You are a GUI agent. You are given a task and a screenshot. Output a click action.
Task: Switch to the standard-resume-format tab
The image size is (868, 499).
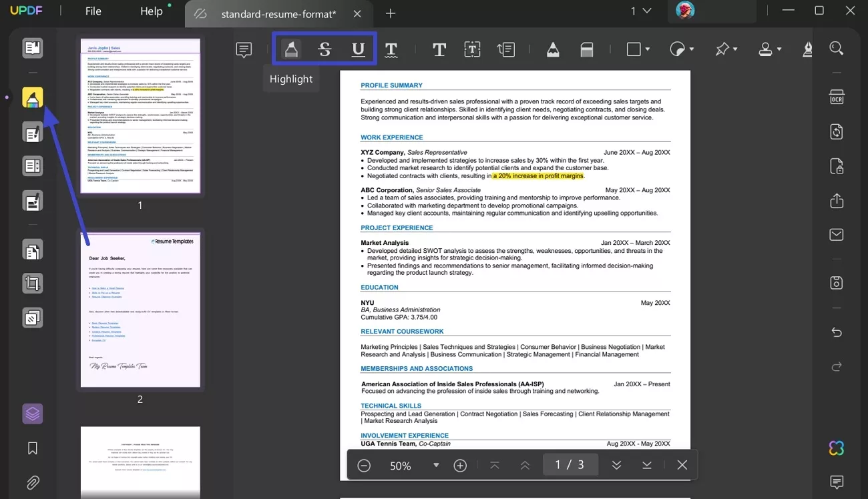[278, 13]
